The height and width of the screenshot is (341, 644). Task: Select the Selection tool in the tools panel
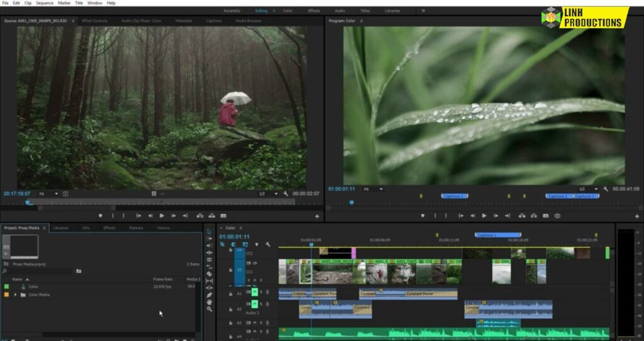209,232
